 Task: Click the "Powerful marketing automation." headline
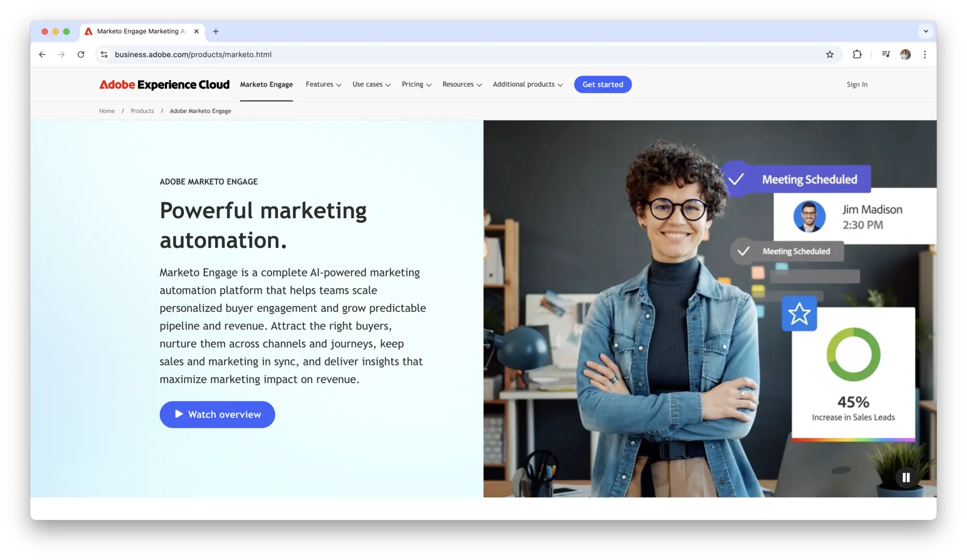(263, 225)
